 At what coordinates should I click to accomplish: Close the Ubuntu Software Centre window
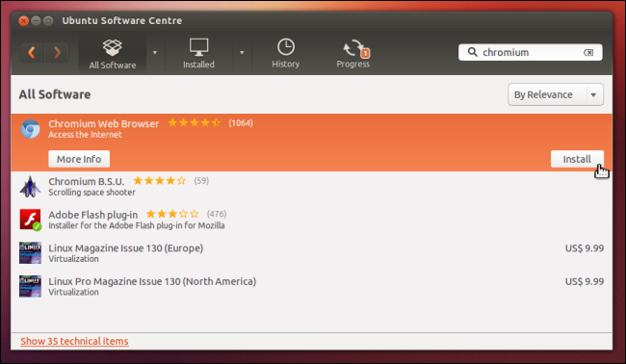pos(23,21)
